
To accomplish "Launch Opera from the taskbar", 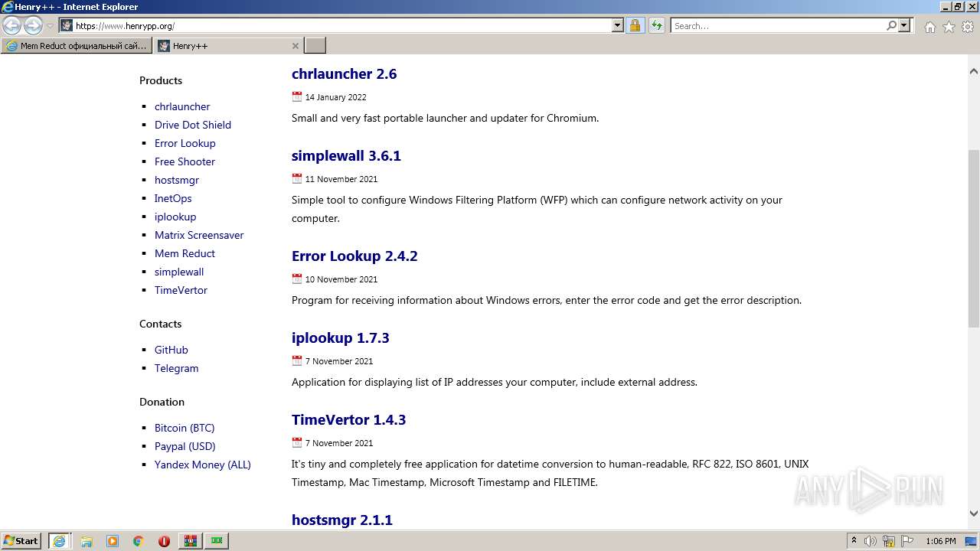I will click(164, 541).
